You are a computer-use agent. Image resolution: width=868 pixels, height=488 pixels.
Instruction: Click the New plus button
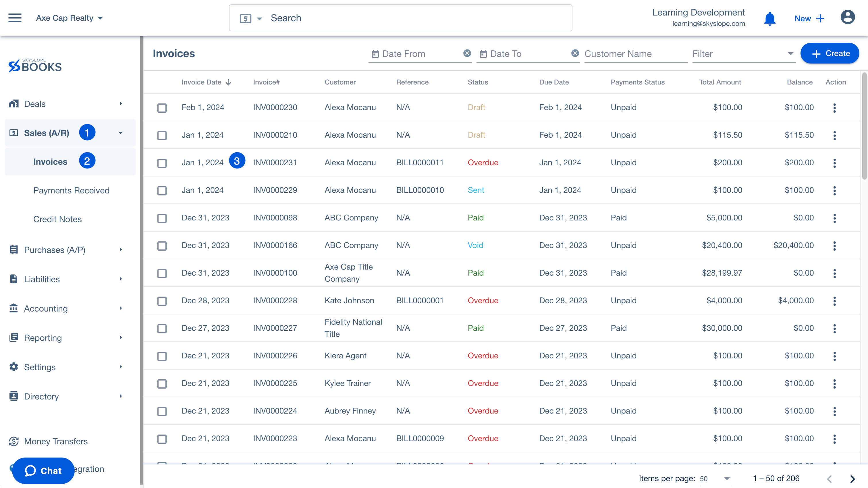pos(809,19)
